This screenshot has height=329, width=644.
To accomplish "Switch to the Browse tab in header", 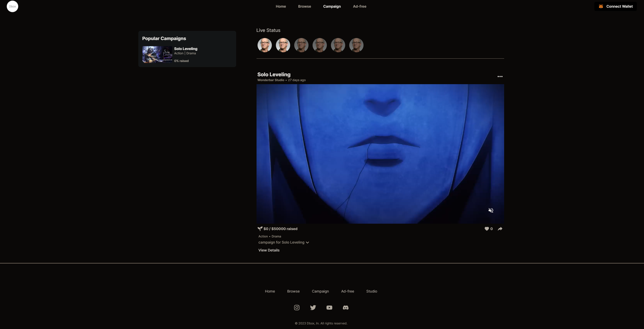I will pyautogui.click(x=304, y=6).
